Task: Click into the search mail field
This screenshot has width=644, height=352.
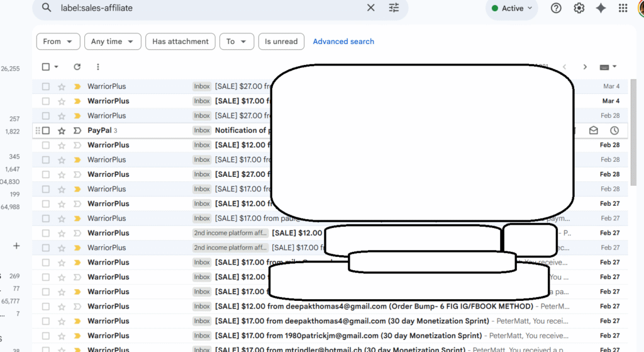Action: (x=209, y=8)
